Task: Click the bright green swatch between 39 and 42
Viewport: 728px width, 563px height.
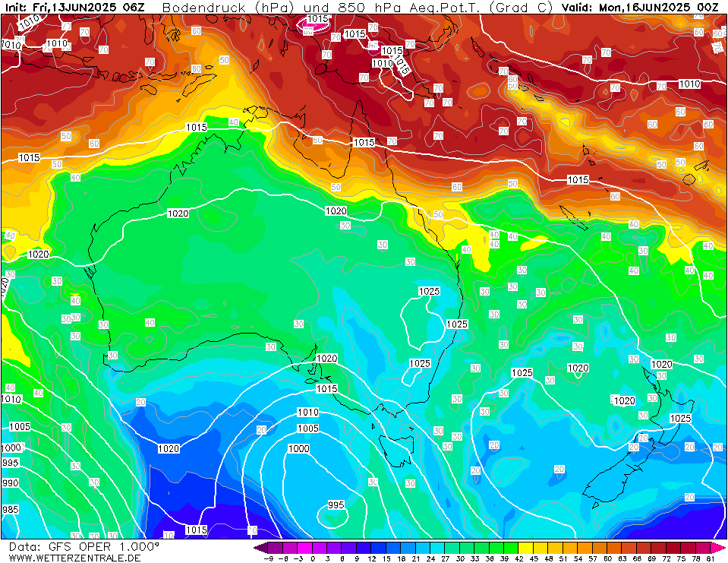Action: click(x=512, y=548)
